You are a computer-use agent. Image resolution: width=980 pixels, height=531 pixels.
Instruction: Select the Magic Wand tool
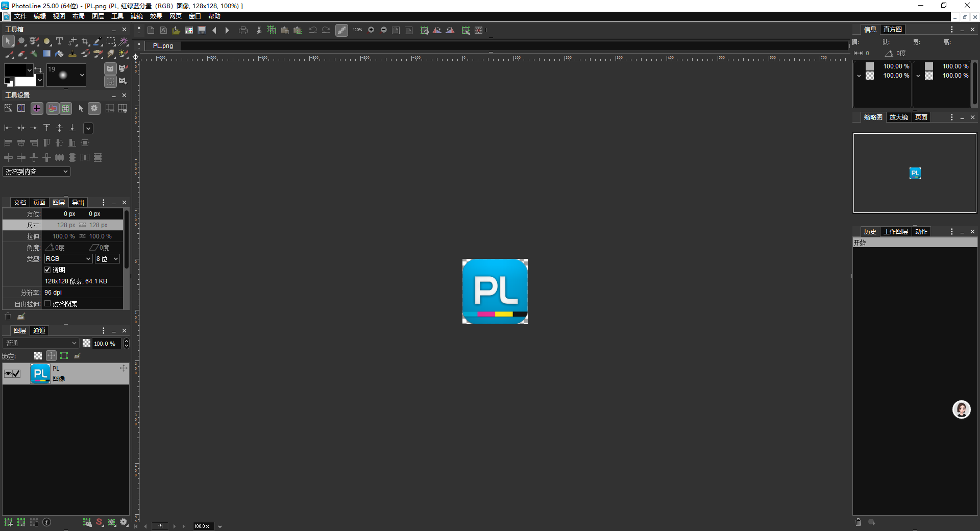click(124, 41)
